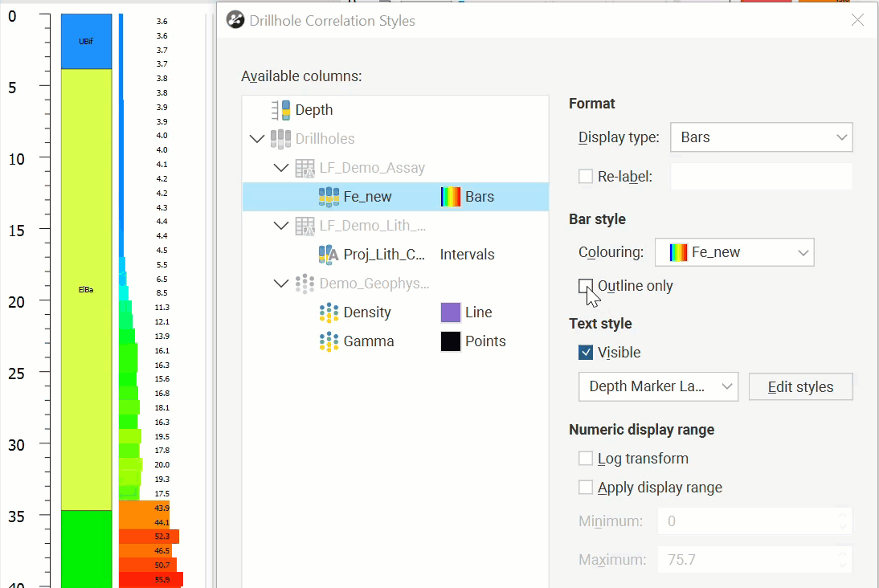This screenshot has height=588, width=879.
Task: Click the Demo_Geophys dataset icon
Action: click(x=305, y=284)
